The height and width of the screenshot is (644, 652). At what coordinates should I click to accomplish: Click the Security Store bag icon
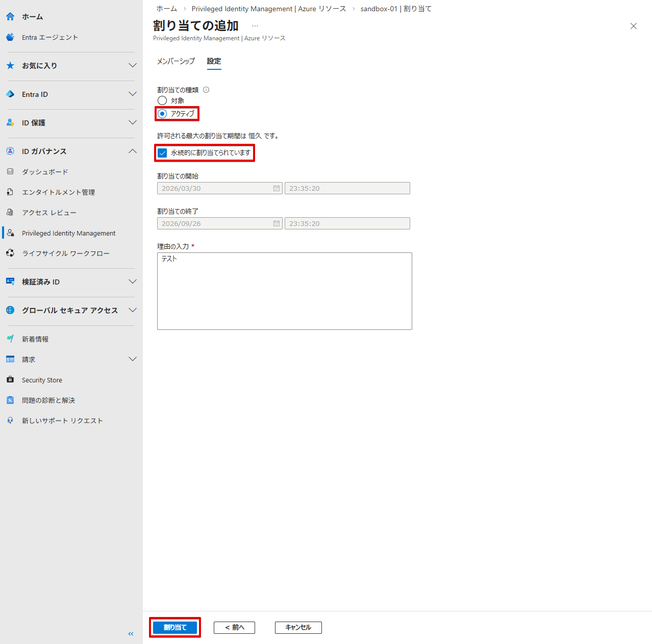(x=10, y=380)
